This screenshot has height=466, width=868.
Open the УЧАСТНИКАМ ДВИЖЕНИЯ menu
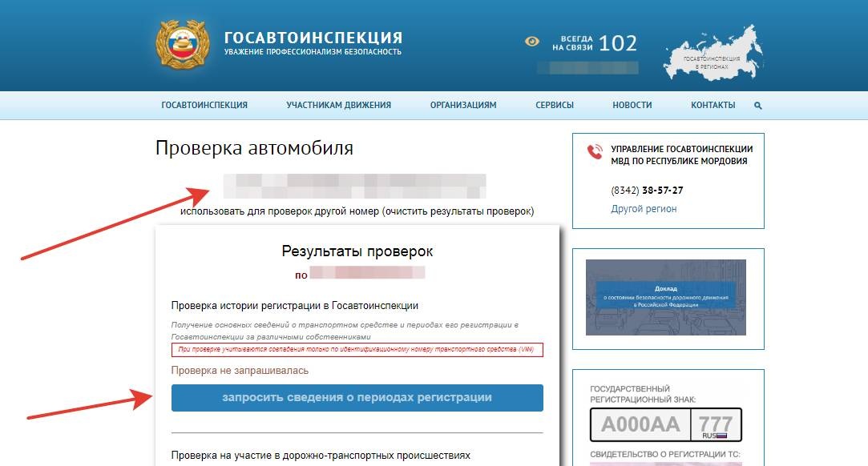(x=338, y=105)
